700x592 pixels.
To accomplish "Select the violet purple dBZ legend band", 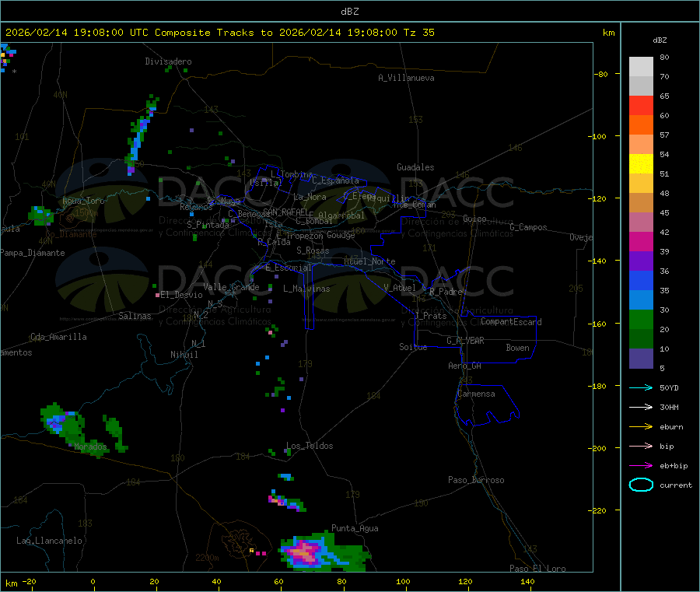I will click(641, 261).
